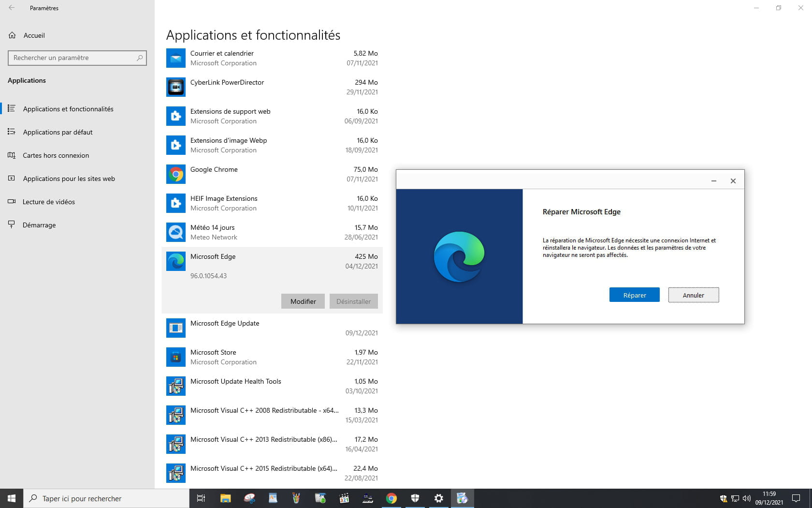Click network icon in system tray
This screenshot has width=812, height=508.
[x=735, y=498]
